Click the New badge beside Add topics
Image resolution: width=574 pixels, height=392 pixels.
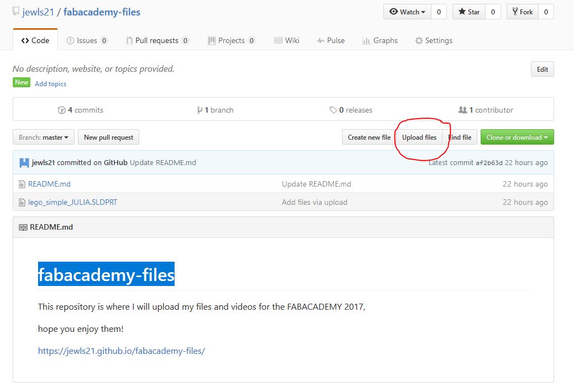[x=22, y=82]
